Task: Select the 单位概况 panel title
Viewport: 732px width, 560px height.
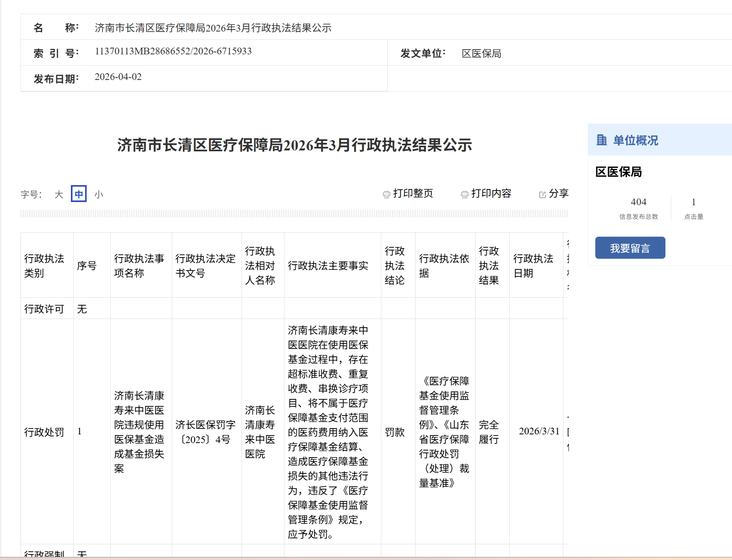Action: pyautogui.click(x=635, y=141)
